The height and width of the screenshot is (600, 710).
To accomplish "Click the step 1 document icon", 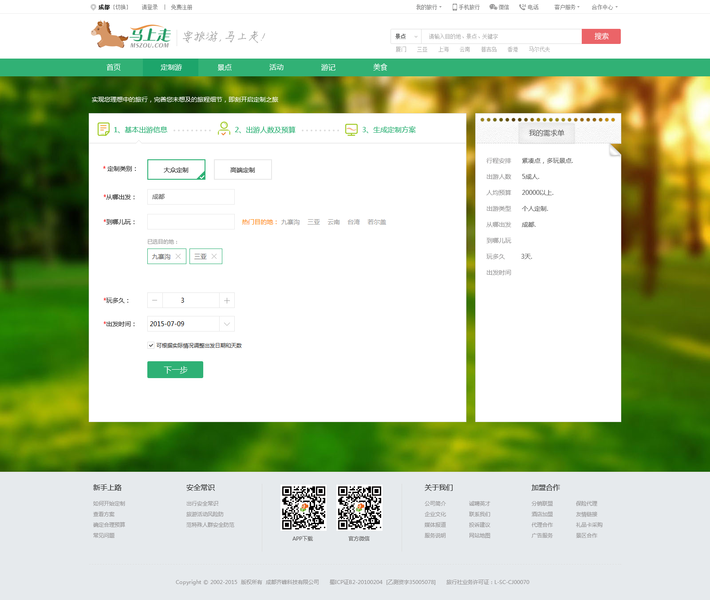I will pos(103,129).
